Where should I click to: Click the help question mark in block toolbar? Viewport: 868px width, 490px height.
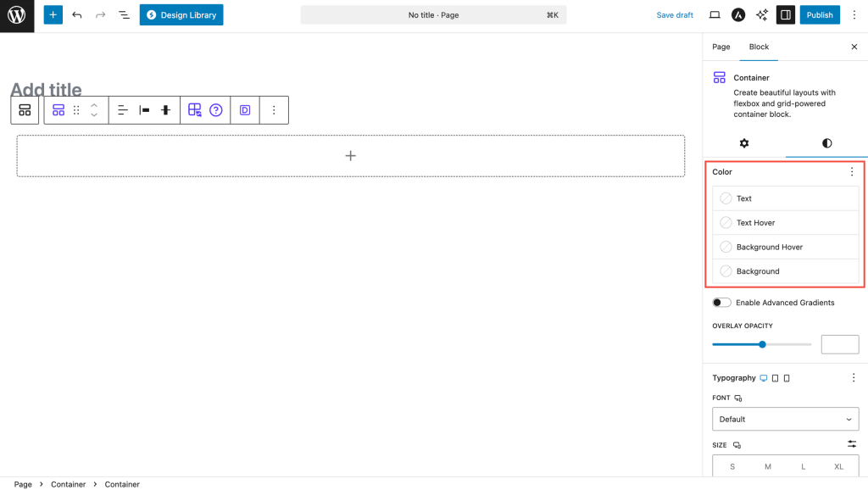pos(216,110)
